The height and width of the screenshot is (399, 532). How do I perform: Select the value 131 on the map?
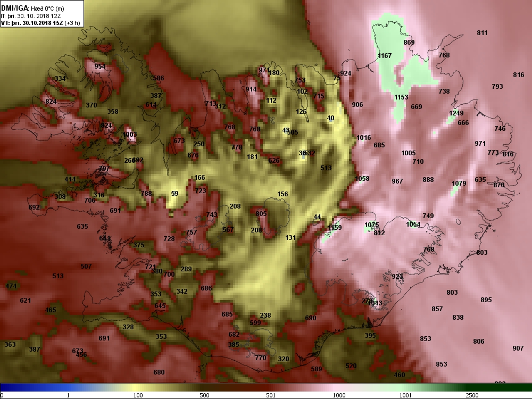point(290,238)
